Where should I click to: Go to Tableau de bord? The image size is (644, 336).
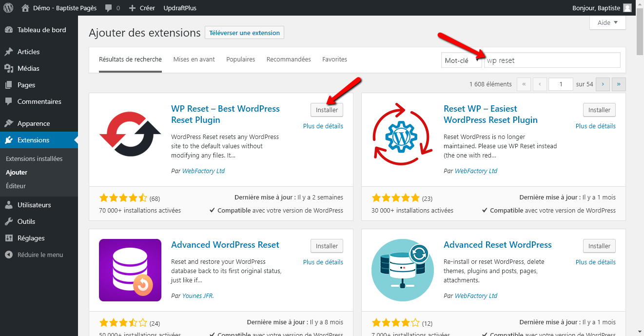tap(39, 30)
